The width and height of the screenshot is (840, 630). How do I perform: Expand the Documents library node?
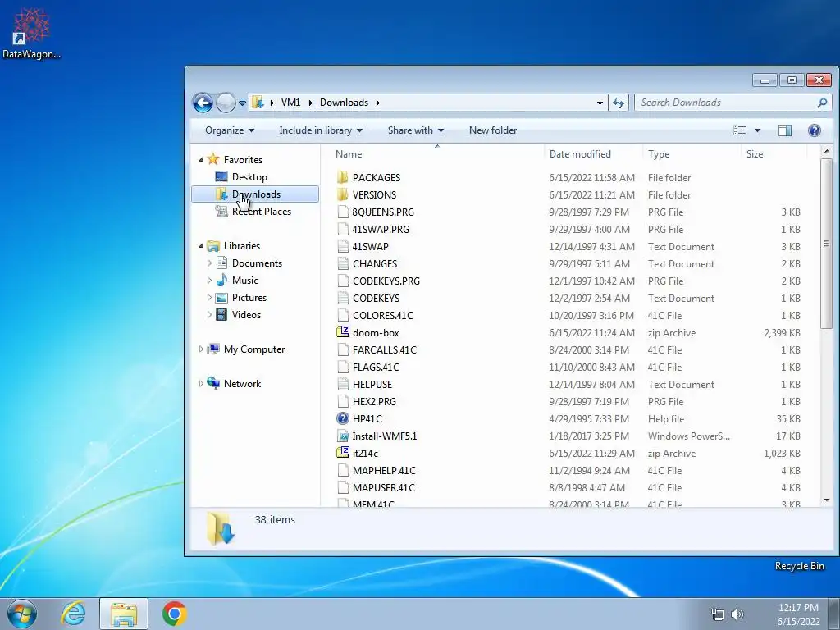(209, 263)
